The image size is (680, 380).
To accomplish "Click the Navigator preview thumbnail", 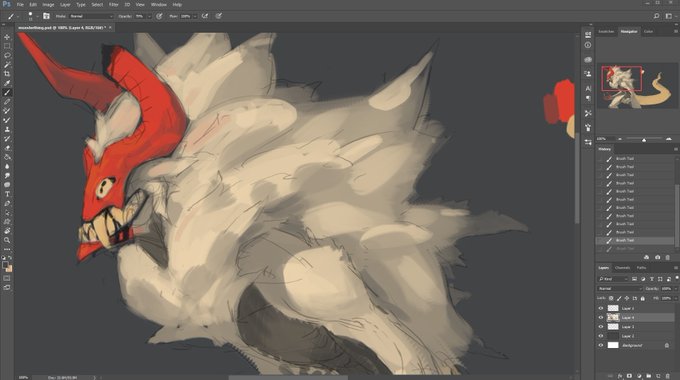I will (638, 86).
